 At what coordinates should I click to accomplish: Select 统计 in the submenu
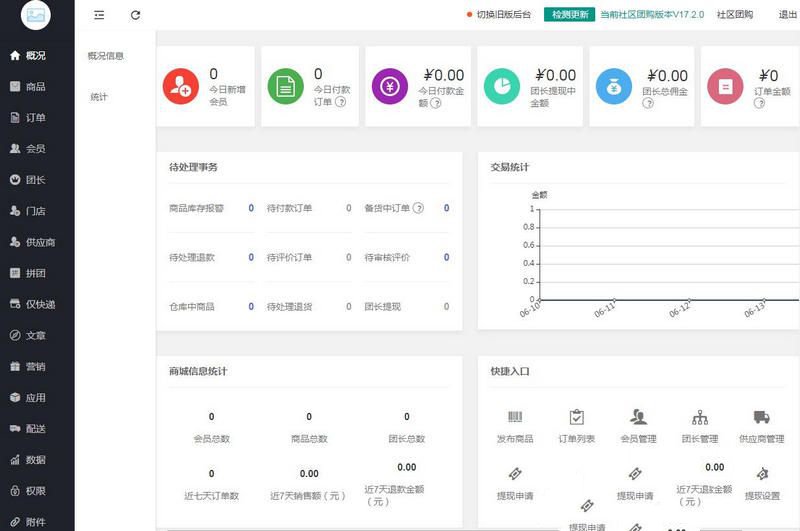98,96
